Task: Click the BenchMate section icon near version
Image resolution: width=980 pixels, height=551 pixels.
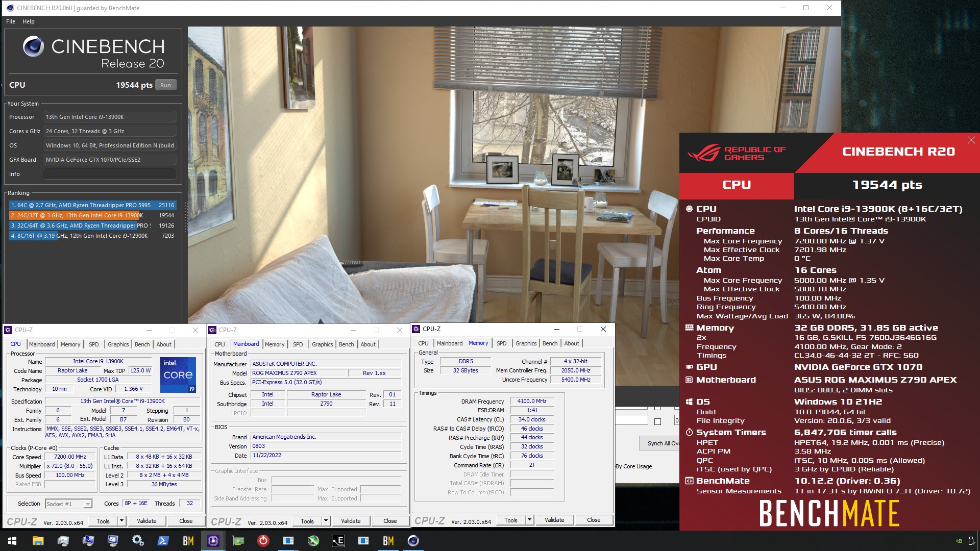Action: pos(689,481)
